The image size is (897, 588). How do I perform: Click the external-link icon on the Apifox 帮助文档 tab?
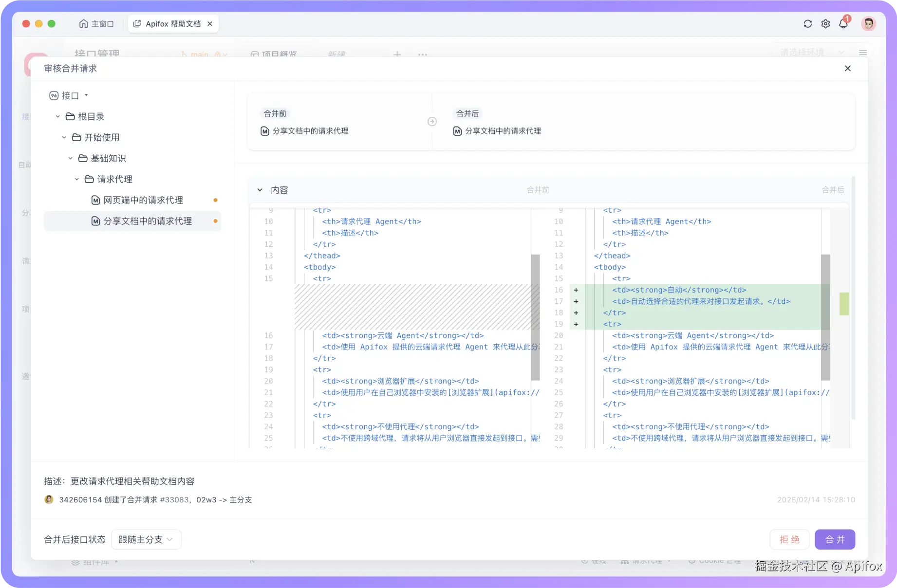(137, 23)
